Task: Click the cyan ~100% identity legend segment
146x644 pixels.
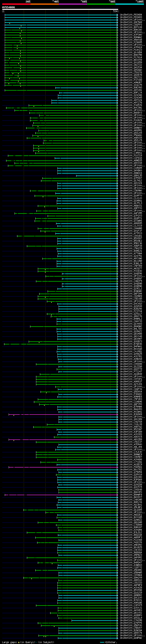Action: pyautogui.click(x=130, y=4)
